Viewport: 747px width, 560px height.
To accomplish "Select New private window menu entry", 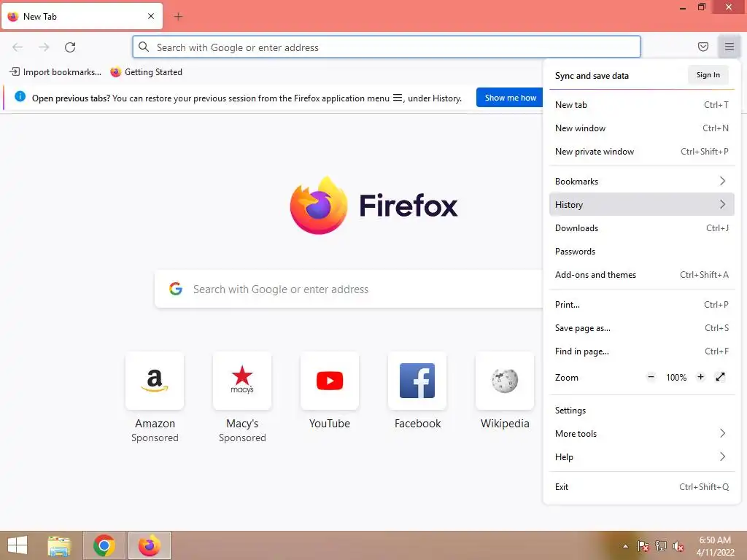I will [x=642, y=152].
